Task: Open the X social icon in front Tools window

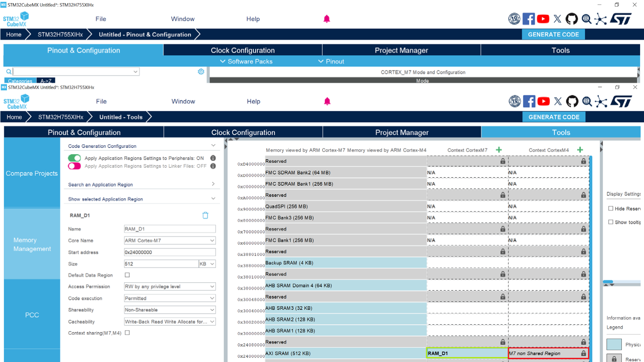Action: click(x=558, y=102)
